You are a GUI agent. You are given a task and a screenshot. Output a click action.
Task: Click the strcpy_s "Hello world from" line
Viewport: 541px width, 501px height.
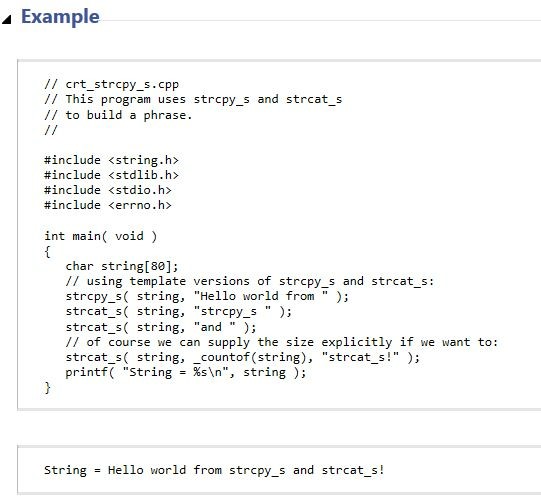click(x=207, y=296)
